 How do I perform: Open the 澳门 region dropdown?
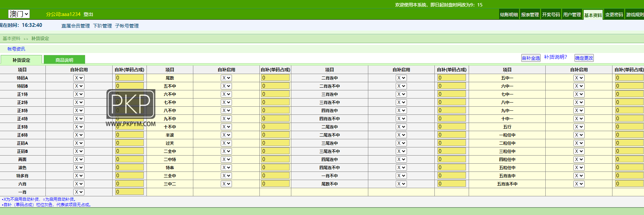pyautogui.click(x=19, y=14)
